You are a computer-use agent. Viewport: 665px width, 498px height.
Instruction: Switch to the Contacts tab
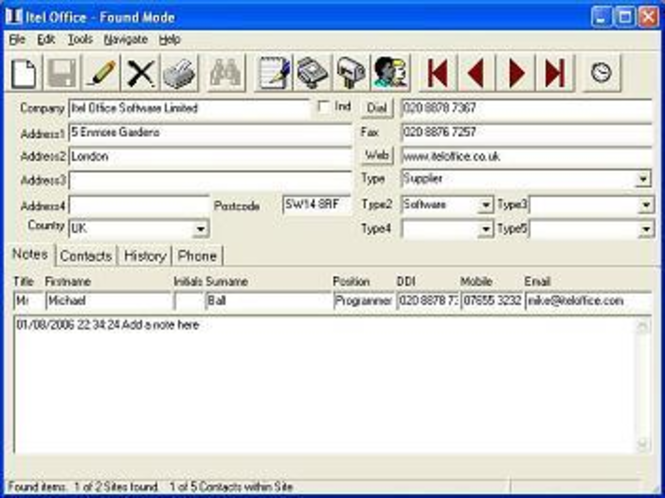[x=86, y=256]
